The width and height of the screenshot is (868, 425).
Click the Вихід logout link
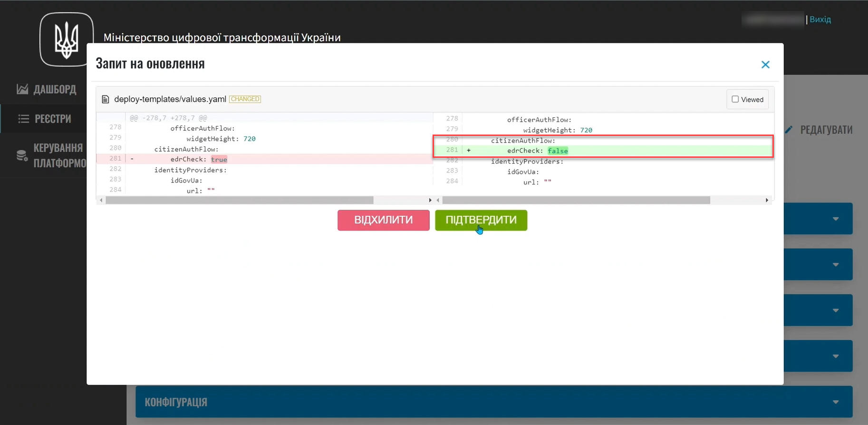[820, 19]
